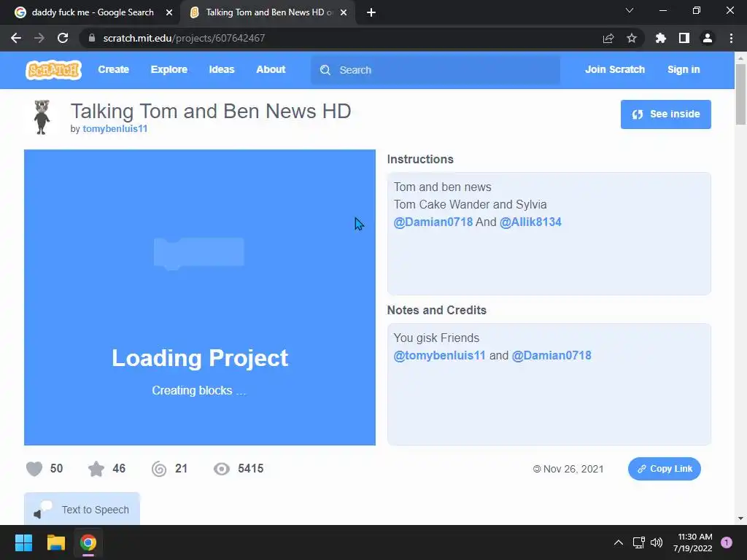Click the views eye icon

(222, 469)
